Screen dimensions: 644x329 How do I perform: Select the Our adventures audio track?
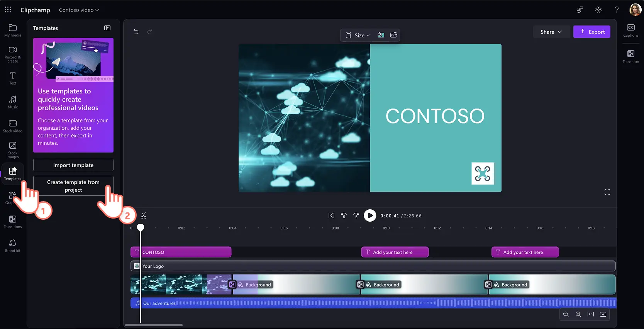point(373,303)
